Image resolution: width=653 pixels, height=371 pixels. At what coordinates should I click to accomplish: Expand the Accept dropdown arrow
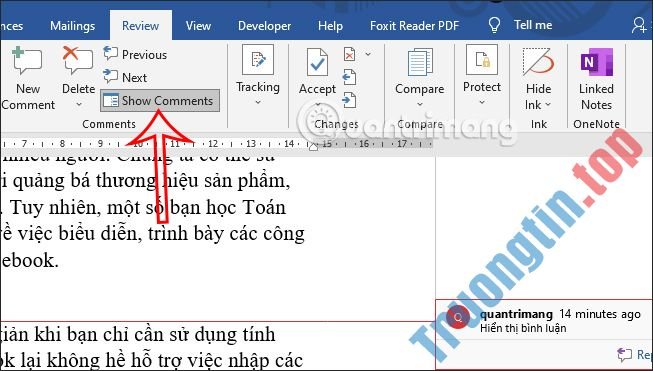(x=317, y=104)
